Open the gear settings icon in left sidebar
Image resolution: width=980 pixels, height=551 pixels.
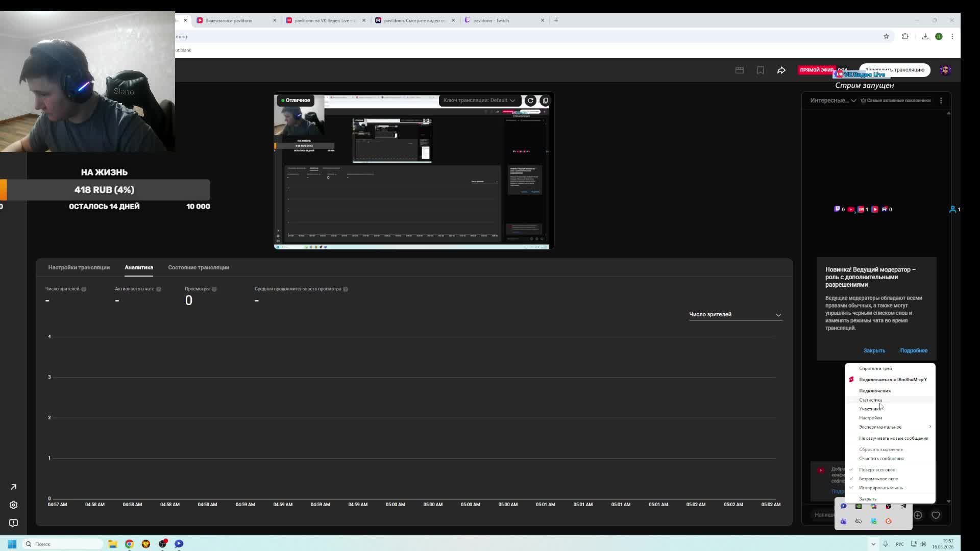(13, 505)
